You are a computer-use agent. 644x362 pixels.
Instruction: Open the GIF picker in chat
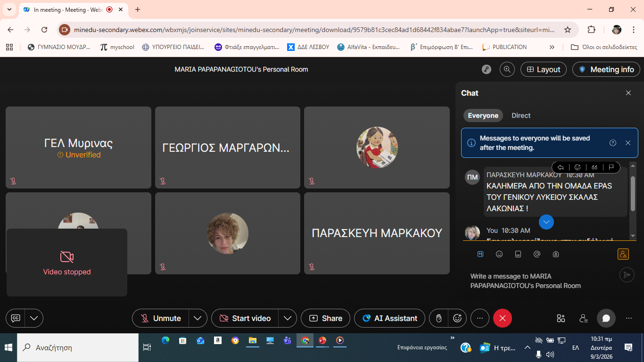(x=518, y=254)
